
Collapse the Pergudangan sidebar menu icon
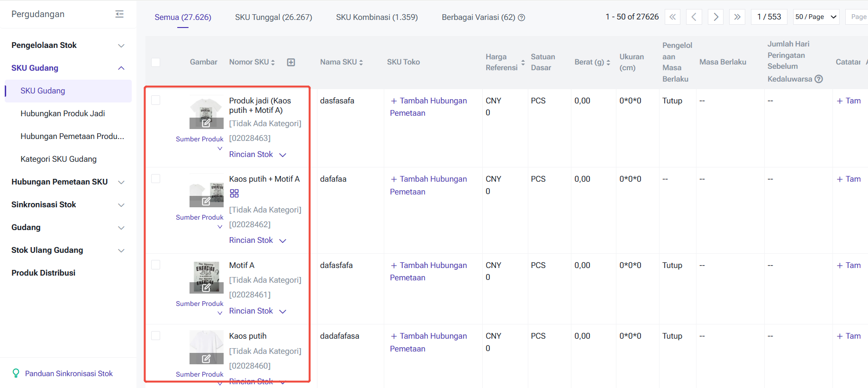point(119,14)
